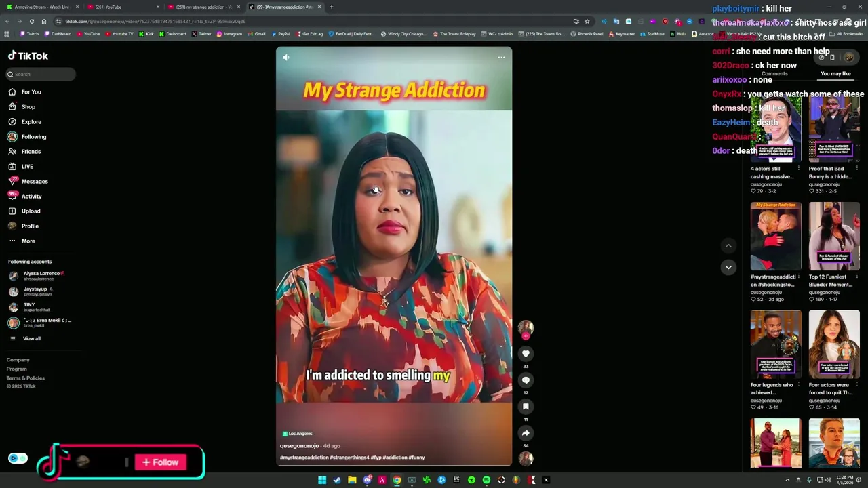Open the Friends page

[24, 152]
